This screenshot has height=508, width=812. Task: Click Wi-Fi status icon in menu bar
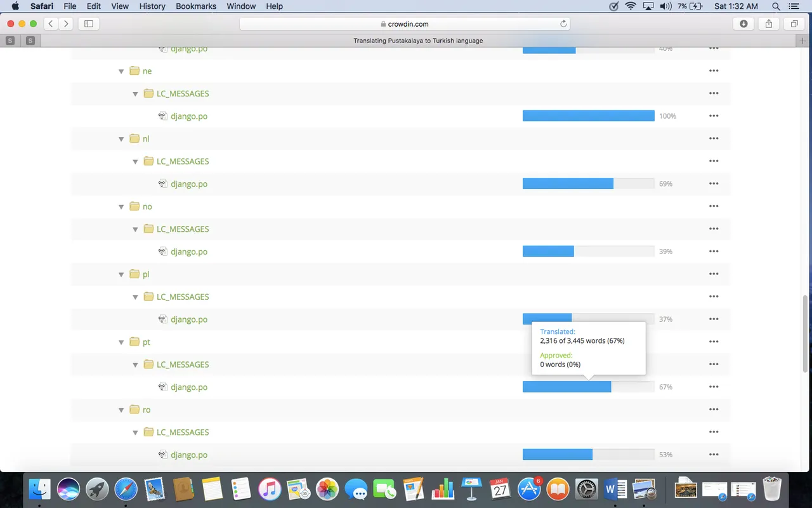click(630, 6)
